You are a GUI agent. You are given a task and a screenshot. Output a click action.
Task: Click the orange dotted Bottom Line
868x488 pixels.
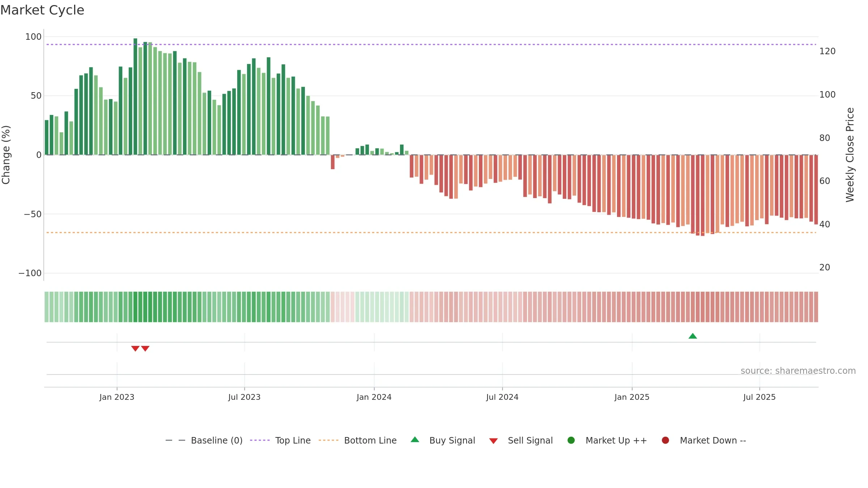[x=431, y=232]
